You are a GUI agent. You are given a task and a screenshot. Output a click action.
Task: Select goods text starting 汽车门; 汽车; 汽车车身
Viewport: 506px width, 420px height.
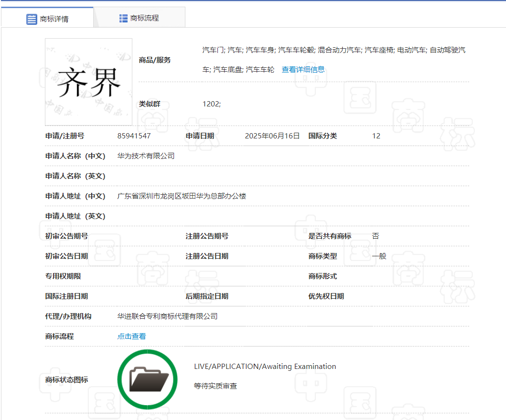point(334,50)
